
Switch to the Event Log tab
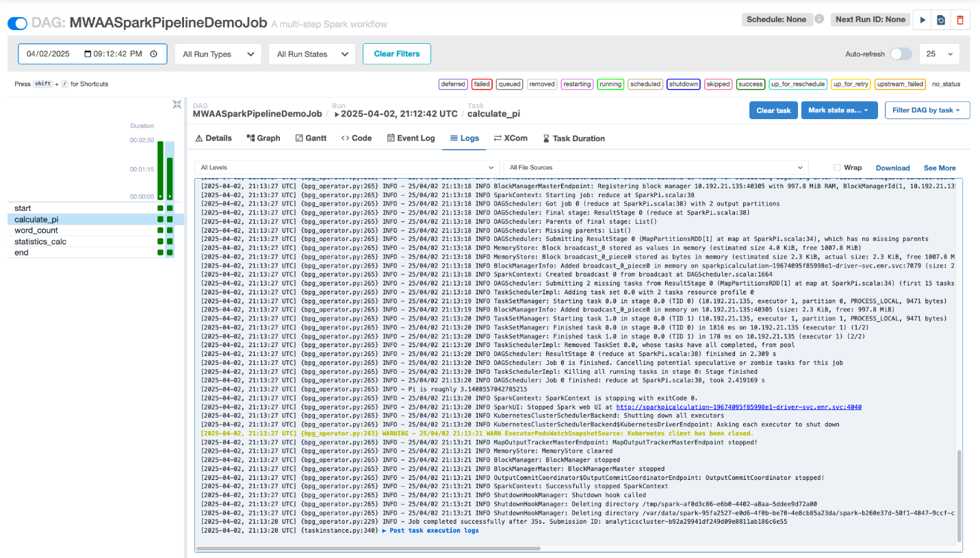coord(411,138)
